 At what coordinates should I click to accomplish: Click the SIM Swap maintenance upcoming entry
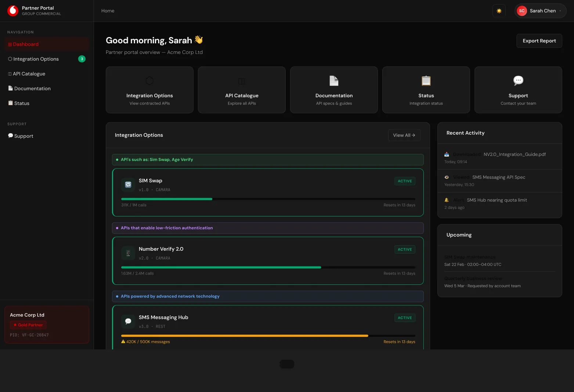coord(499,261)
